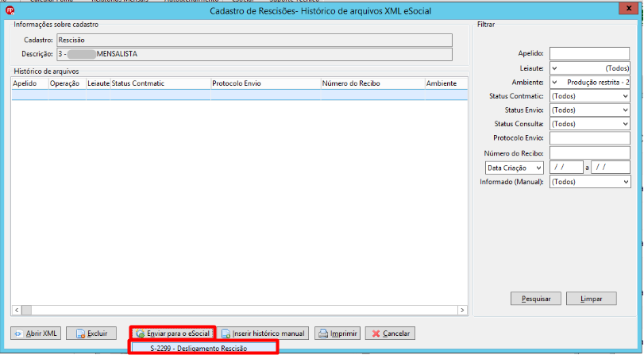Click the Status Contmatic column header
Screen dimensions: 644x355
160,83
